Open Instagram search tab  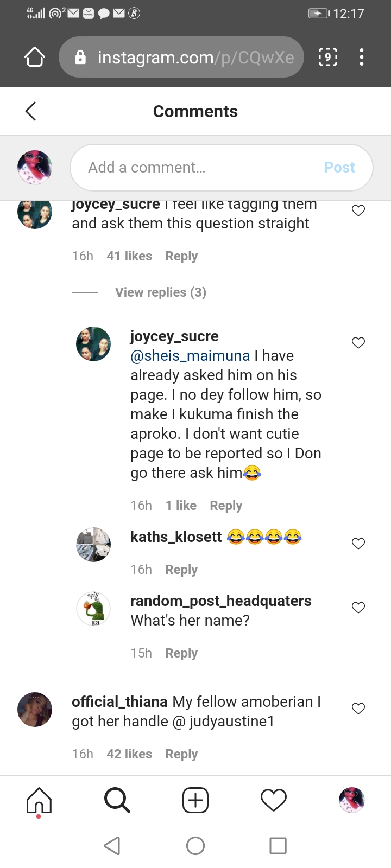pyautogui.click(x=117, y=800)
